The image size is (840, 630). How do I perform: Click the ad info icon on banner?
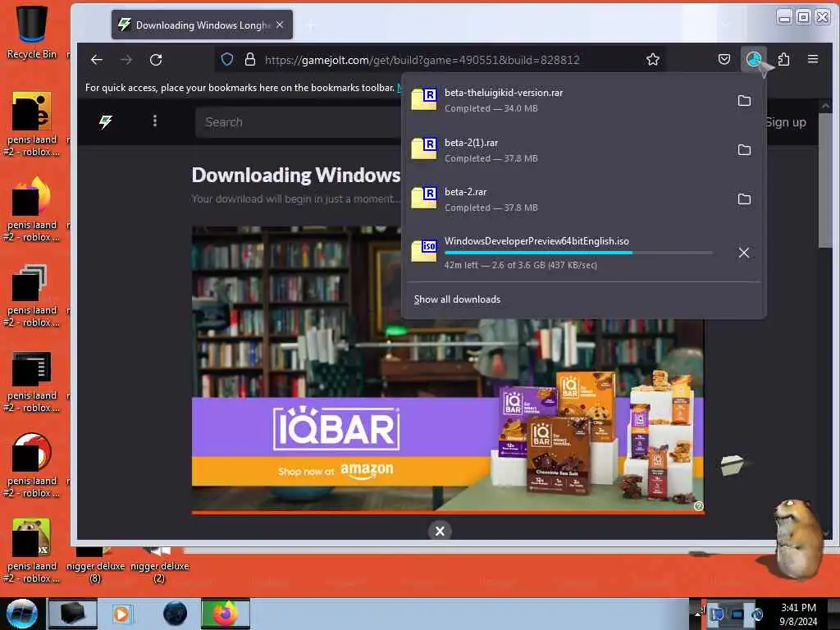pyautogui.click(x=698, y=506)
